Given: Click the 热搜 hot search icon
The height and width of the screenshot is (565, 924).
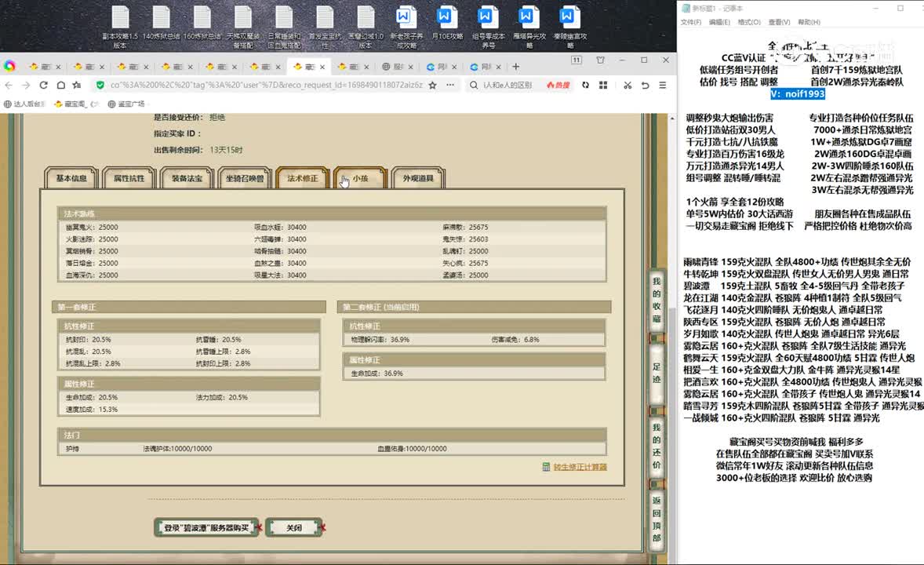Looking at the screenshot, I should [558, 85].
